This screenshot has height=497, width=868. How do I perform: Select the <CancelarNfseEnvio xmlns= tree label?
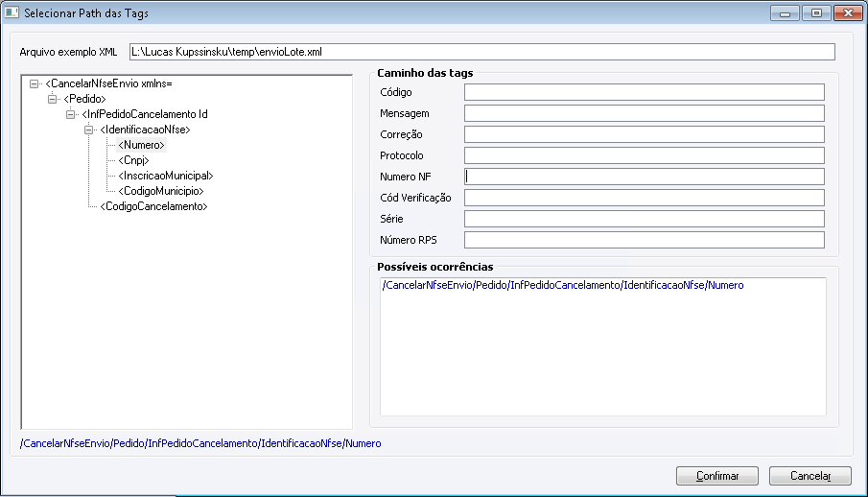pyautogui.click(x=108, y=83)
